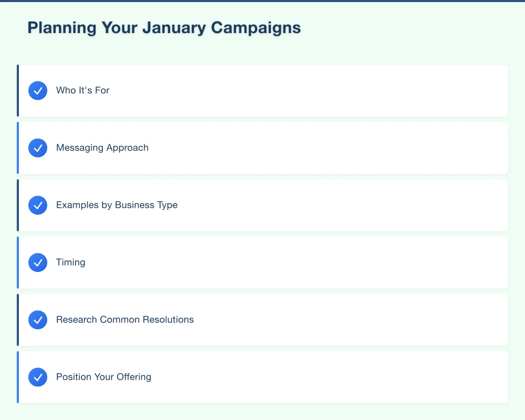Click the accent bar beside Messaging Approach
Viewport: 525px width, 420px height.
pyautogui.click(x=18, y=148)
